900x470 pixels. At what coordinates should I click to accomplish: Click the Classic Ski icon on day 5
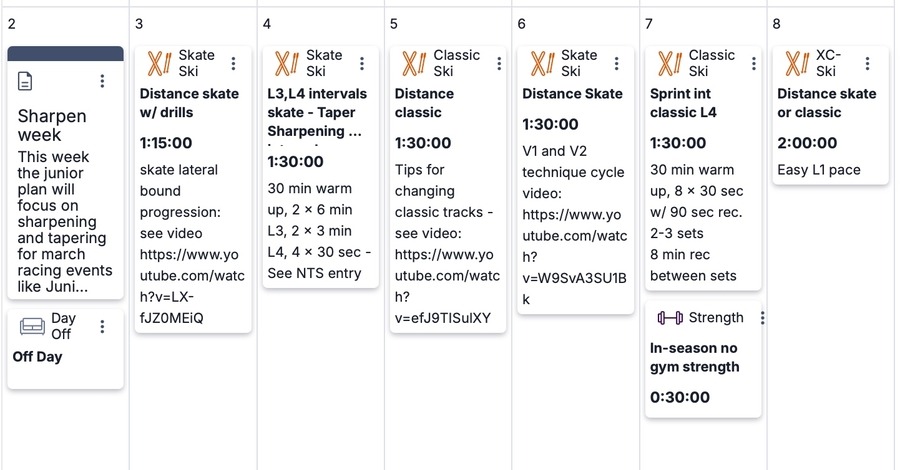point(414,64)
